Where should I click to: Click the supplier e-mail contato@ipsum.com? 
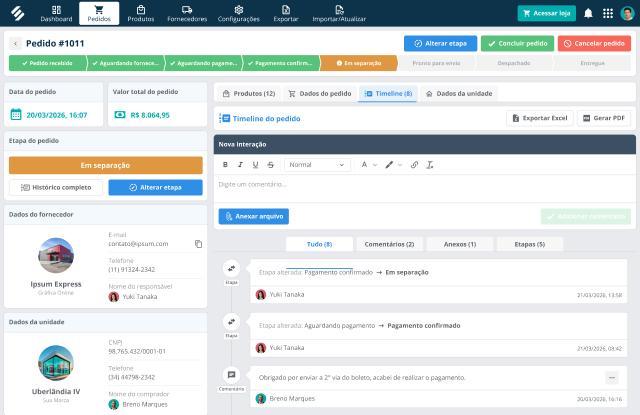(x=138, y=244)
